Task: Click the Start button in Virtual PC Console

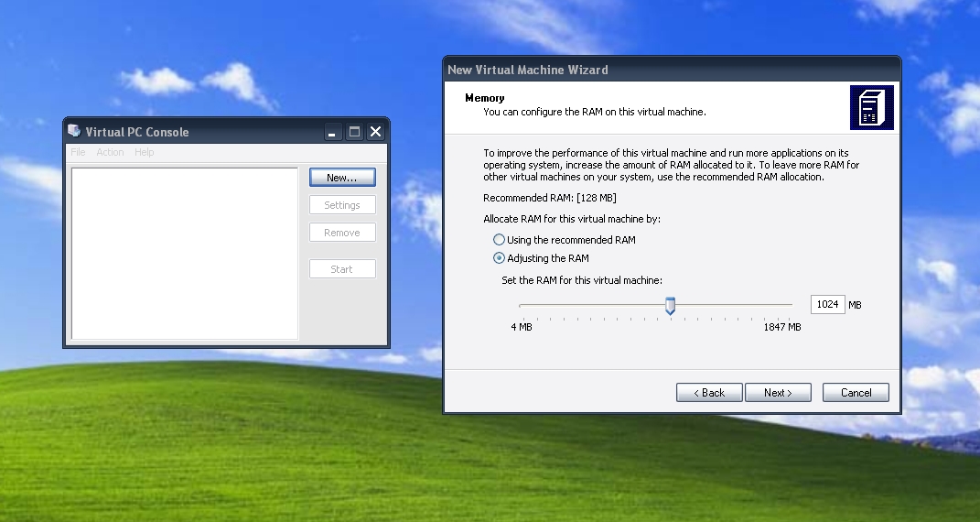Action: [x=342, y=269]
